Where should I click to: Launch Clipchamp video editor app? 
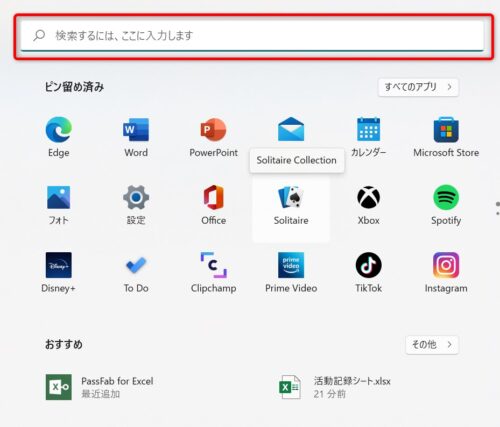(214, 273)
